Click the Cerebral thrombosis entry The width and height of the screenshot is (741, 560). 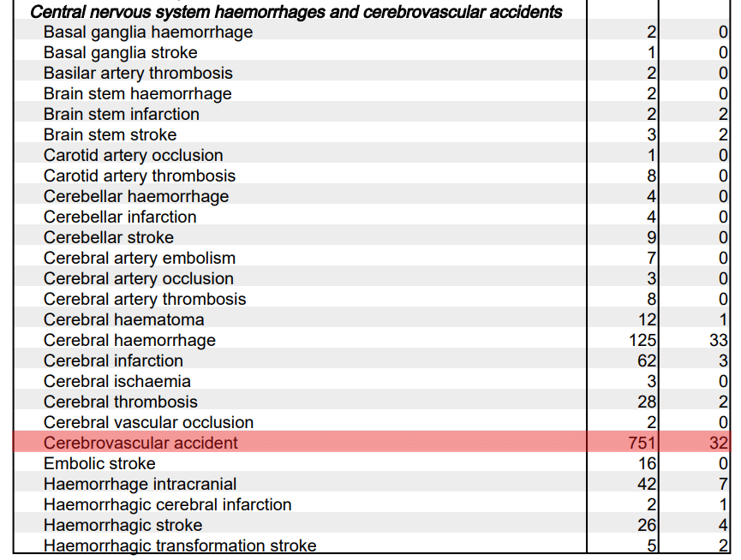[121, 402]
